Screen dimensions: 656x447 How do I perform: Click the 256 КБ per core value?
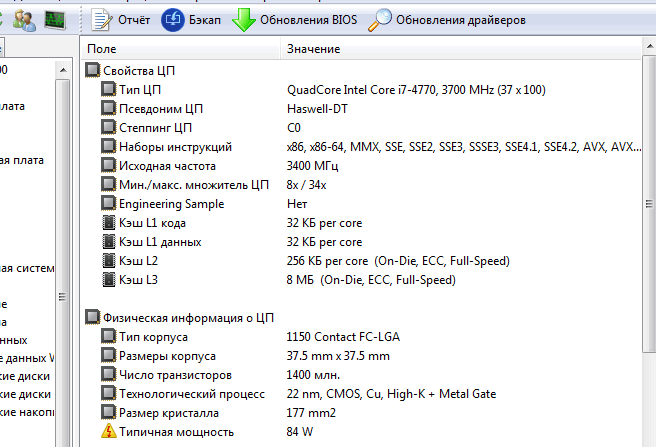click(x=398, y=261)
